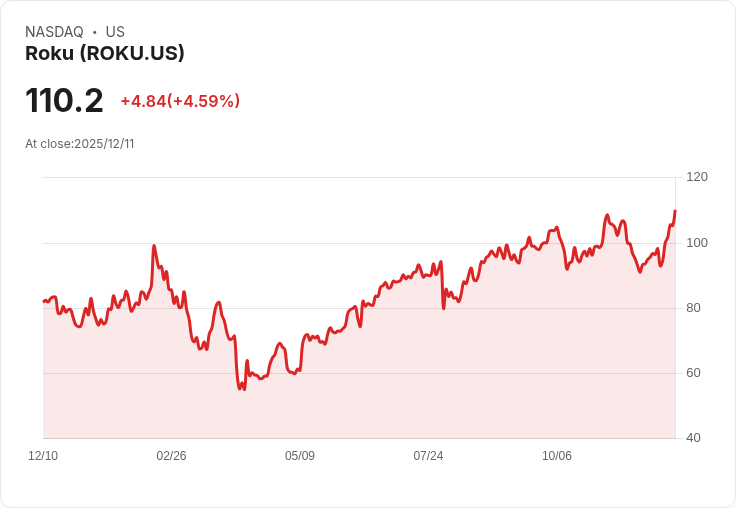
Task: Click the 02/26 date axis label
Action: point(171,456)
